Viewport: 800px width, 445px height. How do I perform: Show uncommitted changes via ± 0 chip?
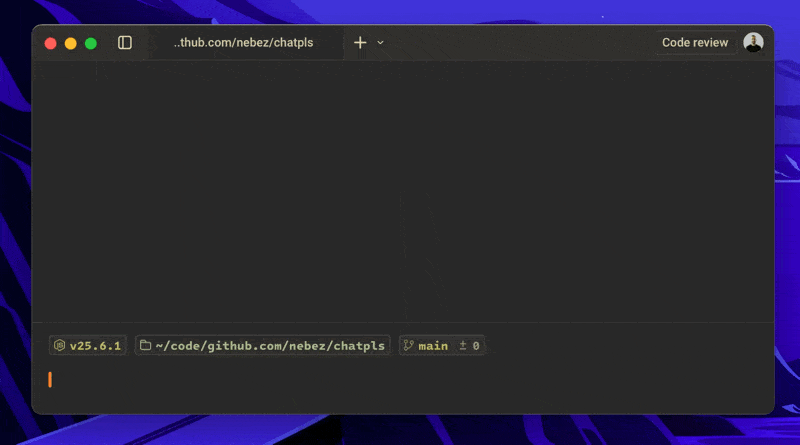(469, 346)
